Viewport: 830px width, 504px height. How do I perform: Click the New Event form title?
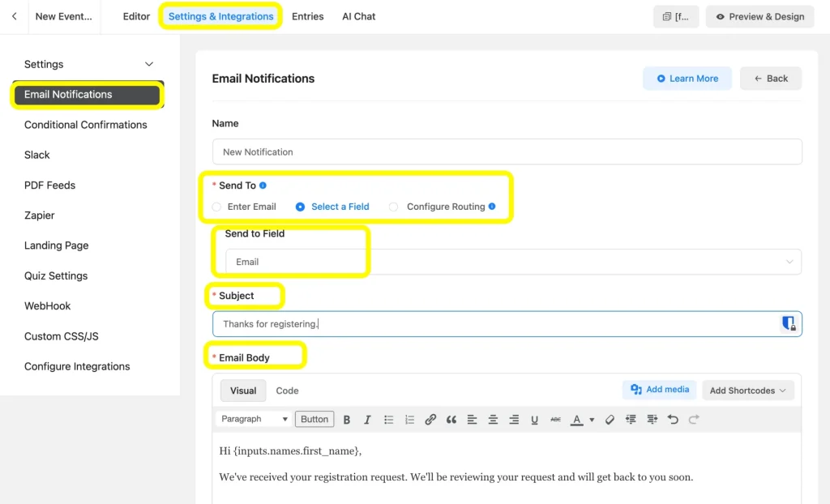[x=63, y=16]
